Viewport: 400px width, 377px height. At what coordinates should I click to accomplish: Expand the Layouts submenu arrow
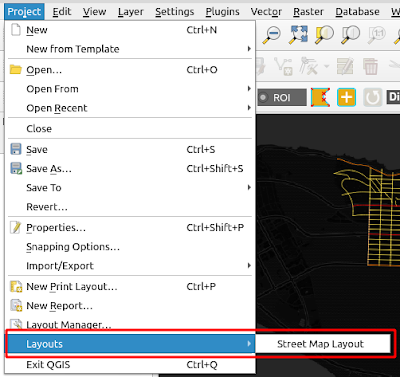pos(249,343)
